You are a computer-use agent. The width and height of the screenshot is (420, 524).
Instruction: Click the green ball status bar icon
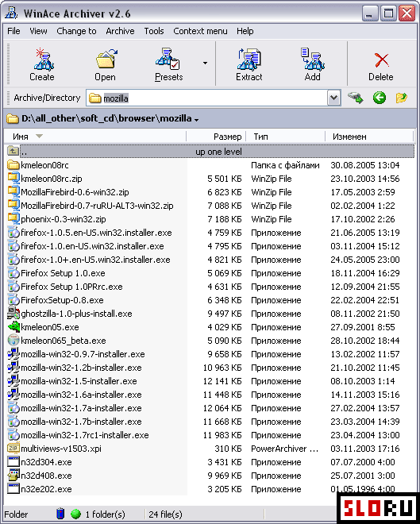pyautogui.click(x=76, y=514)
